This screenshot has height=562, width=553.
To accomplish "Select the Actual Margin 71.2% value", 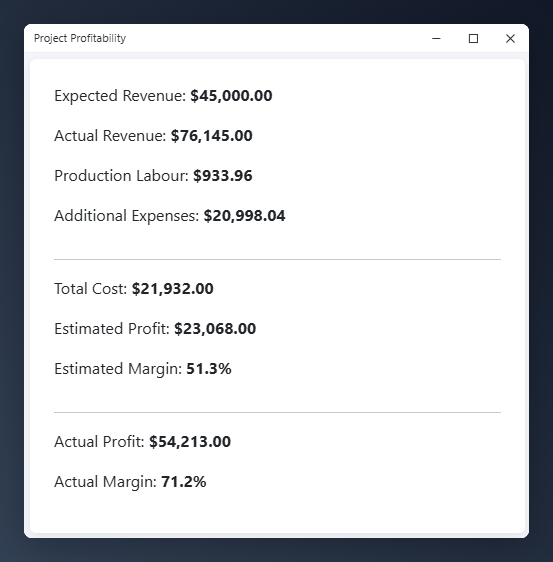I will (184, 482).
